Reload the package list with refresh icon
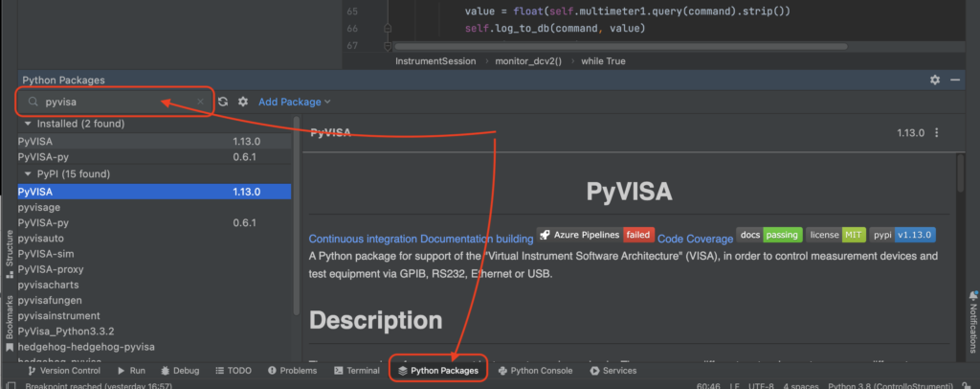Image resolution: width=980 pixels, height=389 pixels. coord(223,102)
